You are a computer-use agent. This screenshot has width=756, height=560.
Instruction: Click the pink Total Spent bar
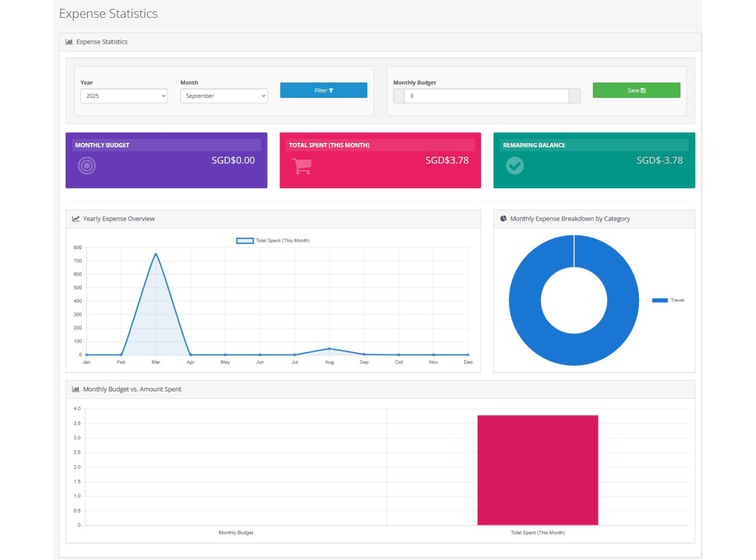tap(538, 470)
